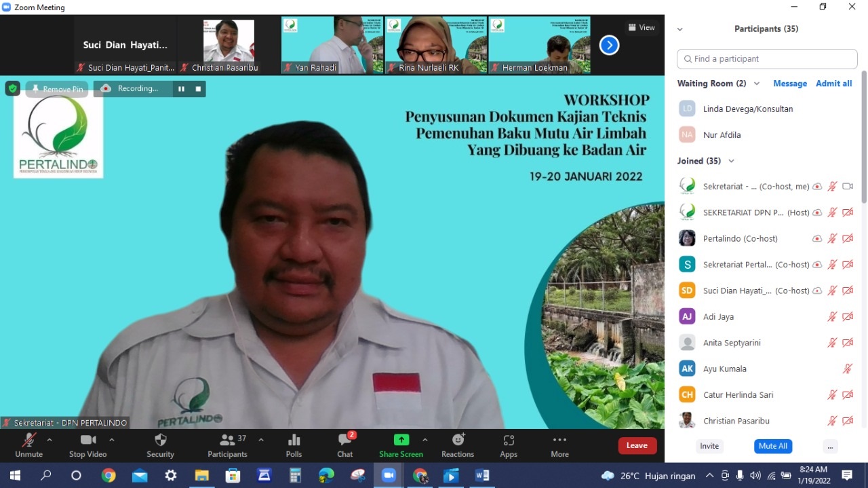
Task: Open the View layout menu
Action: tap(641, 28)
